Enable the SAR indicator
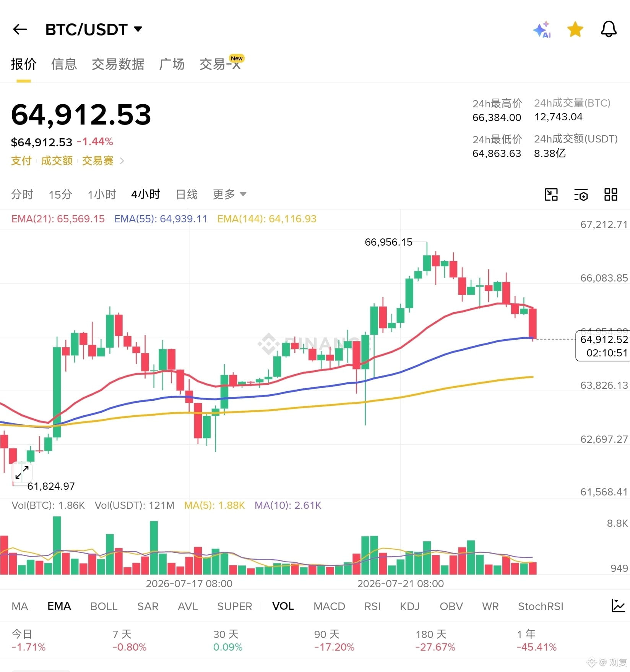 (x=148, y=606)
